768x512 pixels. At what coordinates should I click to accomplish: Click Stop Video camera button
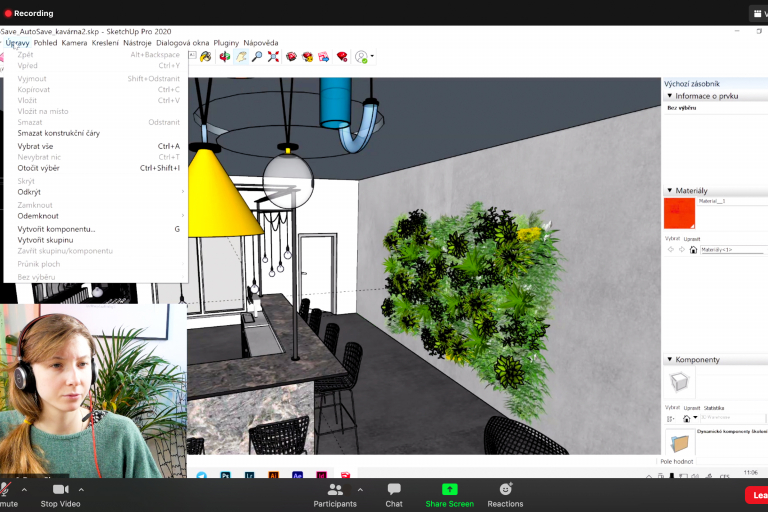[x=61, y=493]
